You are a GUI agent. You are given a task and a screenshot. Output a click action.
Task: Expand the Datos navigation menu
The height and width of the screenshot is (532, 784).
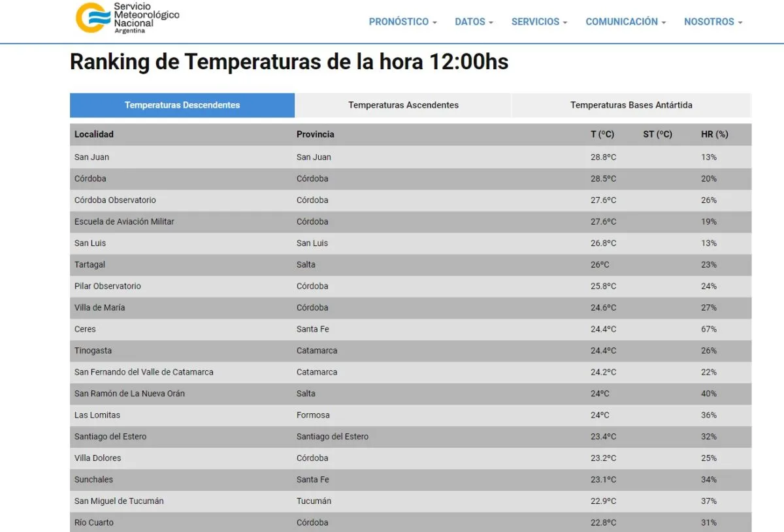[x=474, y=22]
